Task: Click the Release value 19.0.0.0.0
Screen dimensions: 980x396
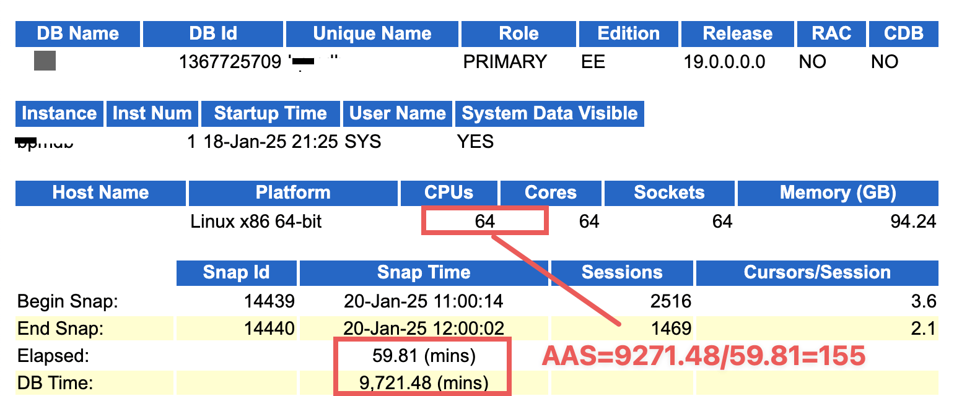Action: 724,62
